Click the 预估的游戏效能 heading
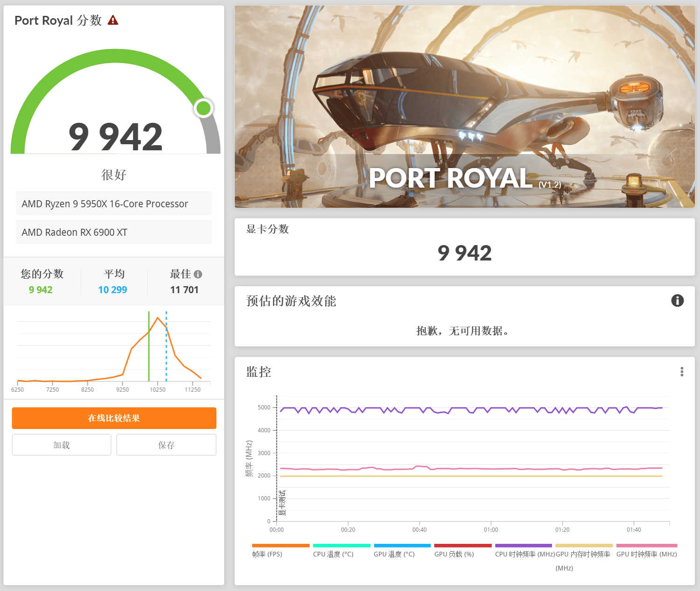The image size is (700, 591). pyautogui.click(x=291, y=301)
